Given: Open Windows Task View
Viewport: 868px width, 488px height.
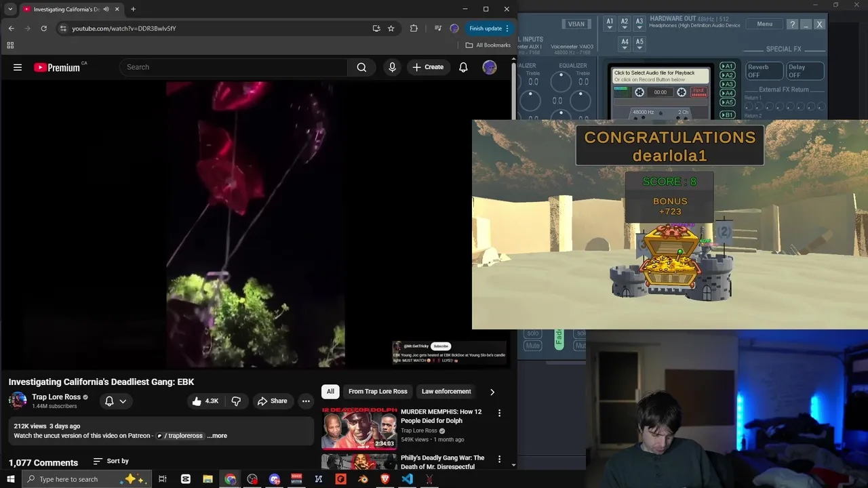Looking at the screenshot, I should (x=163, y=479).
